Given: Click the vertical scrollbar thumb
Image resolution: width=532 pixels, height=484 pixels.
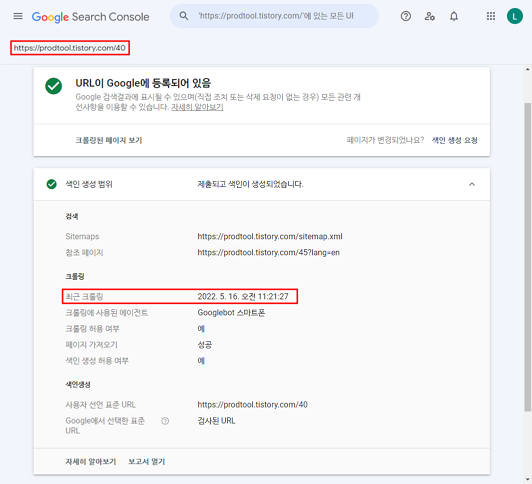Looking at the screenshot, I should coord(527,257).
